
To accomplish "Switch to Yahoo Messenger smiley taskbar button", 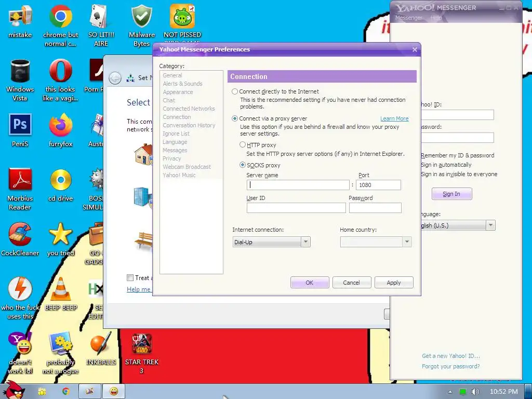I will coord(114,391).
